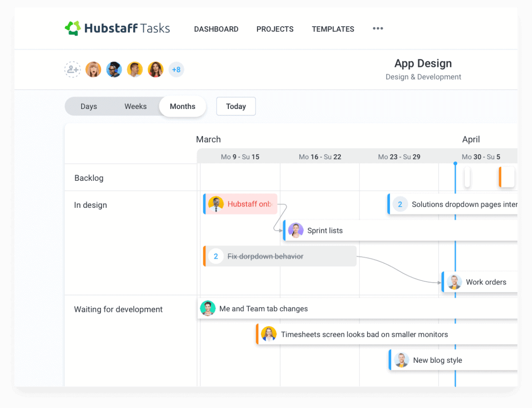Viewport: 532px width, 408px height.
Task: Open the more navigation options menu
Action: point(378,28)
